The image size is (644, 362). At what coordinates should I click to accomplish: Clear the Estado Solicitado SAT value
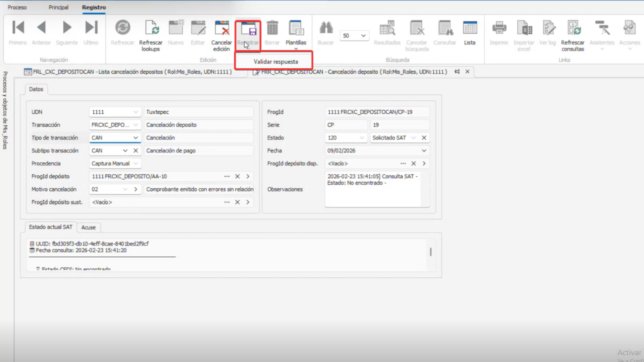[x=424, y=138]
